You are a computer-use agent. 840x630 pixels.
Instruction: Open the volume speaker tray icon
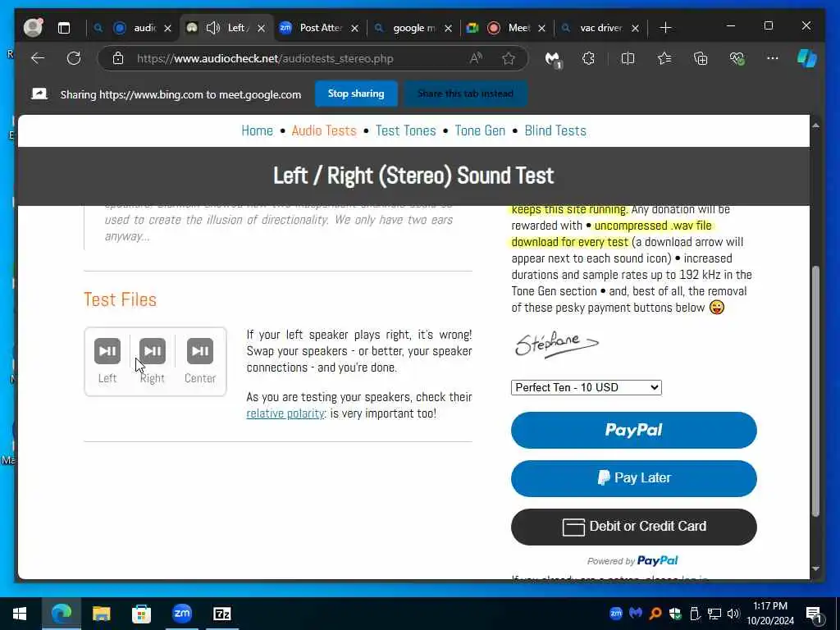point(733,614)
